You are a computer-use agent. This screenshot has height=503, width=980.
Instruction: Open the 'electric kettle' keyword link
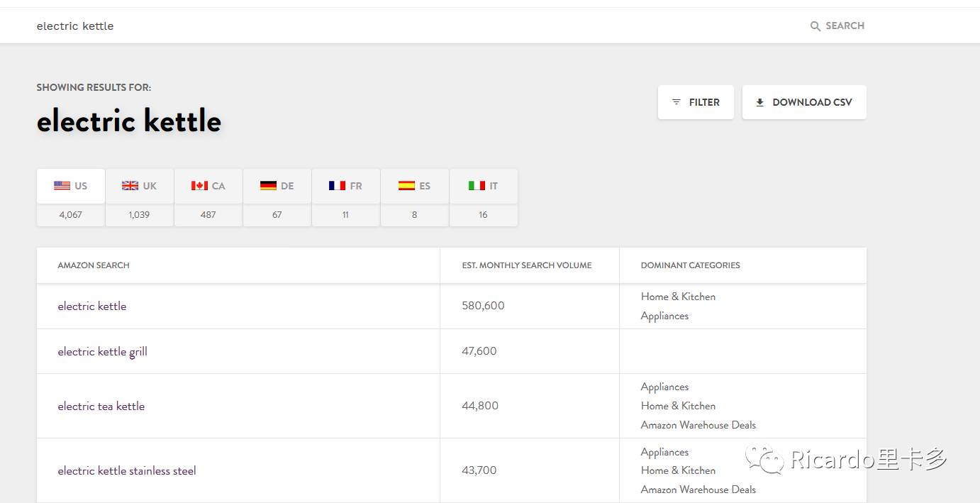pos(92,306)
